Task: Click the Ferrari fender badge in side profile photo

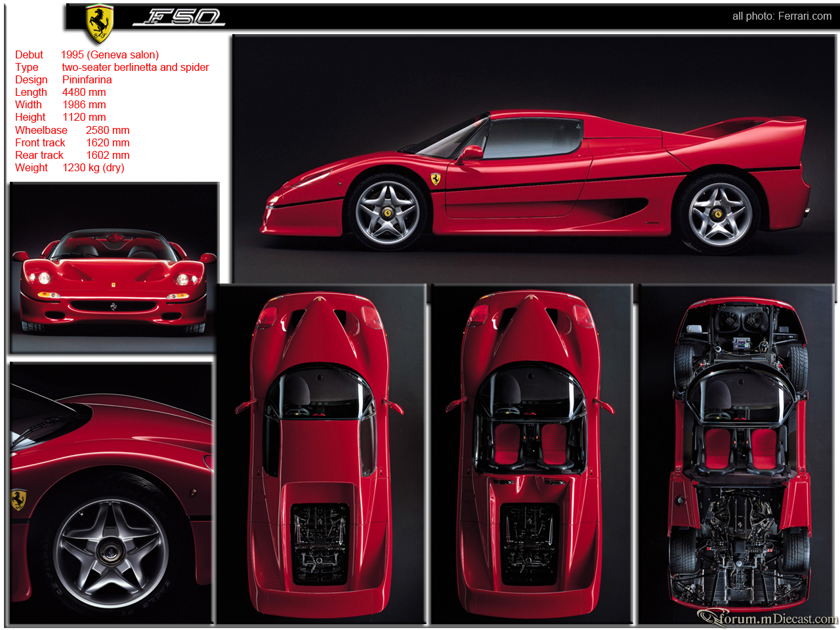Action: click(436, 178)
